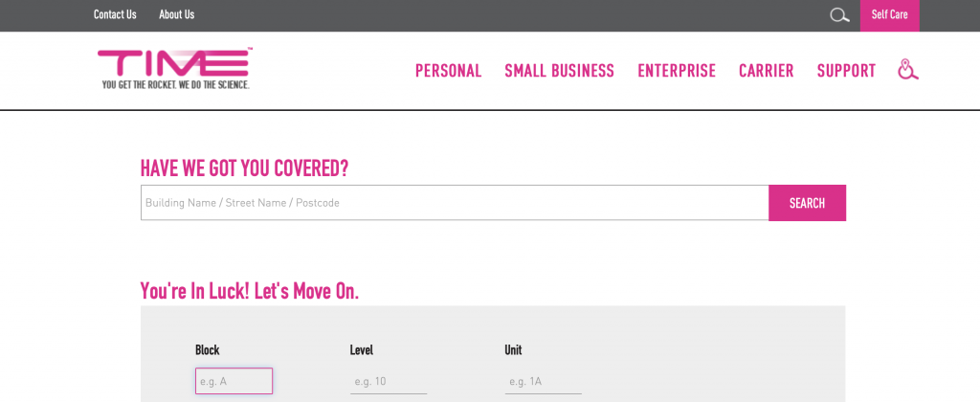Open the SUPPORT menu
Image resolution: width=980 pixels, height=402 pixels.
pyautogui.click(x=846, y=71)
